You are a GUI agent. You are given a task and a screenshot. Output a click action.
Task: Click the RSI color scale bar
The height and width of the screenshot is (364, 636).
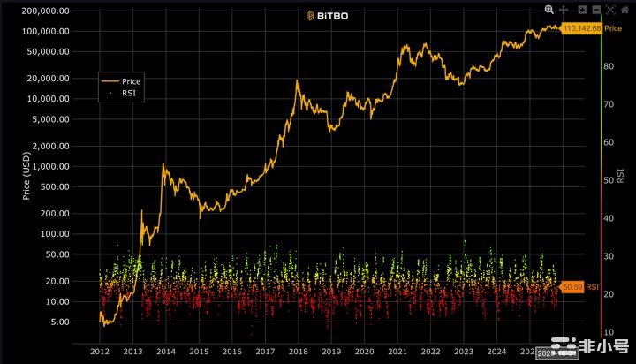click(x=601, y=177)
